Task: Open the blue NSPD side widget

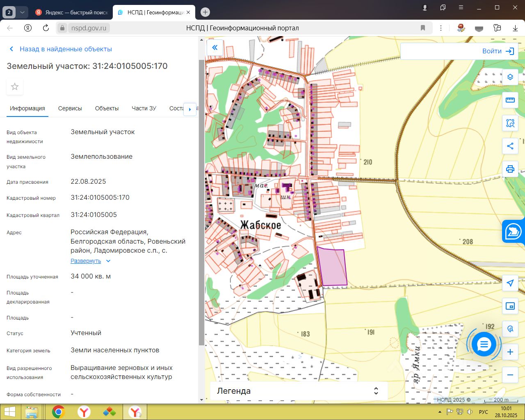Action: click(x=514, y=231)
